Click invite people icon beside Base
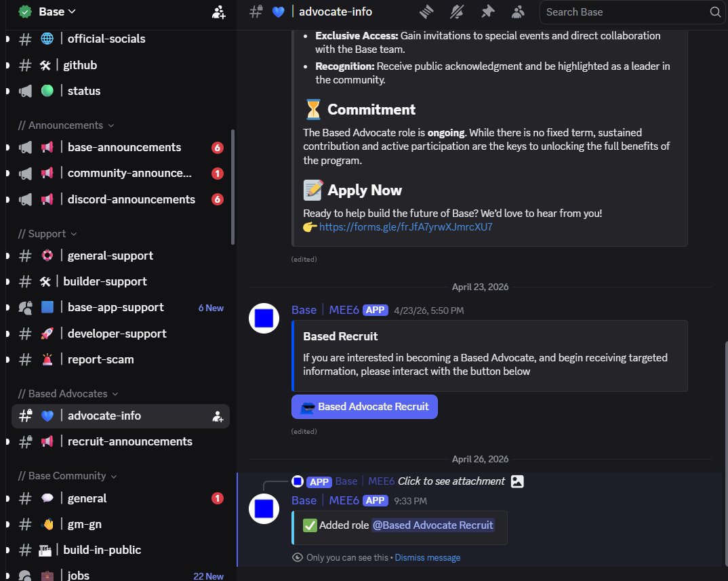Screen dimensions: 728x581 click(219, 12)
